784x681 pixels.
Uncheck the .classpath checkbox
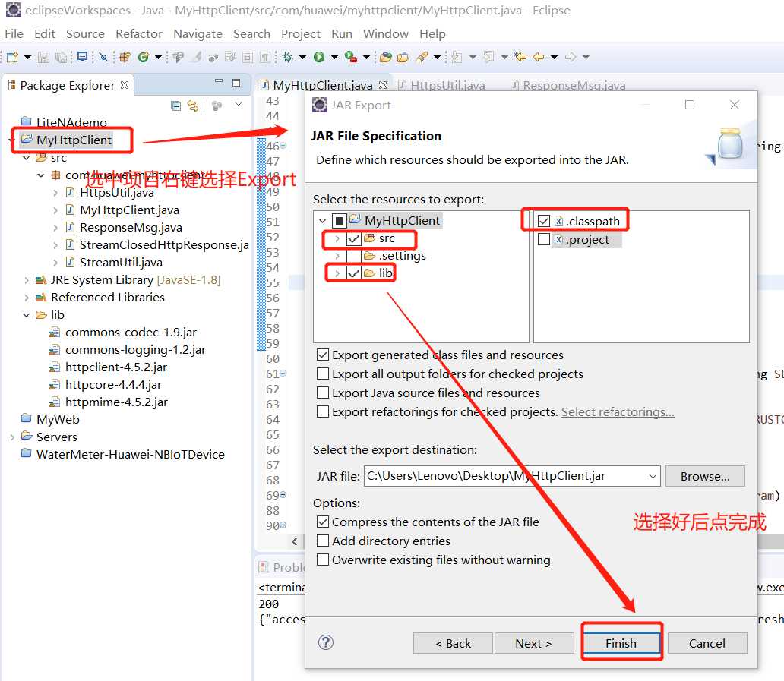tap(543, 221)
